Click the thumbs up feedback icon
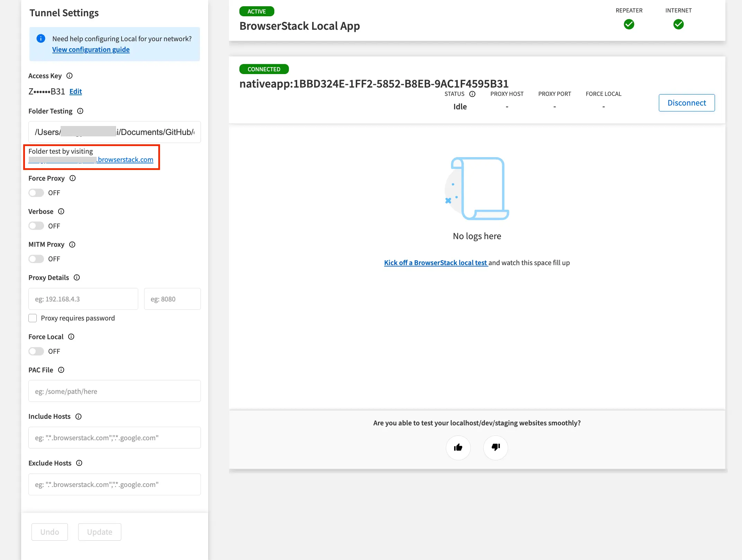The height and width of the screenshot is (560, 742). [458, 447]
